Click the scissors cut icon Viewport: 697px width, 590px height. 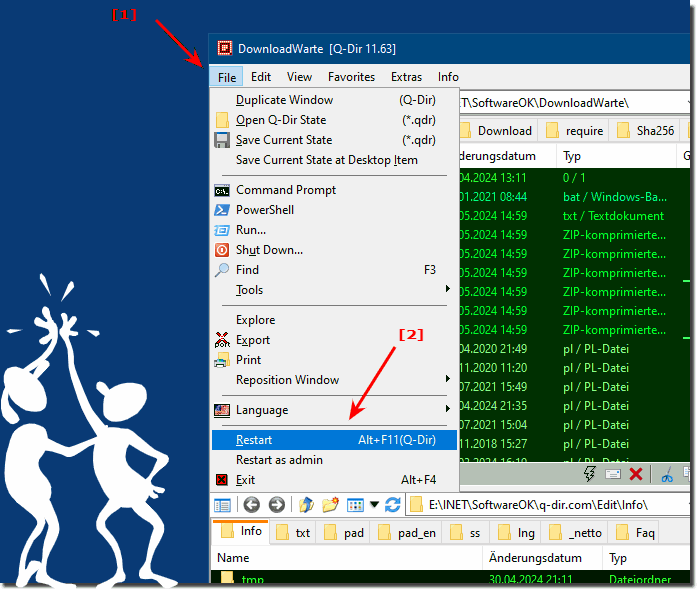click(667, 474)
